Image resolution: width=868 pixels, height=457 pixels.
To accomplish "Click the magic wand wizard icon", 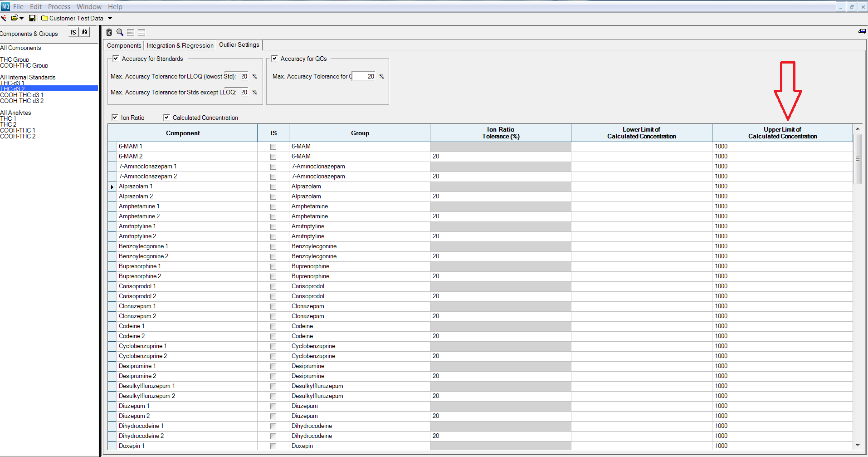I will pos(4,18).
